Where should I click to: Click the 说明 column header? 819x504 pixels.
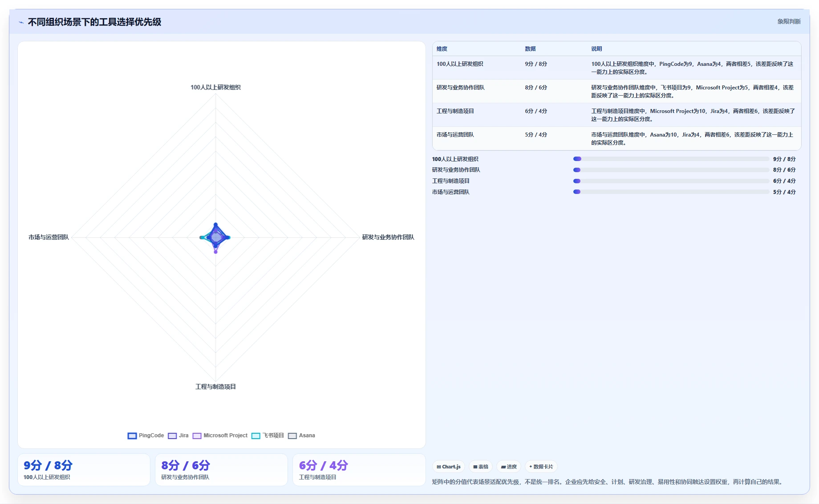pos(596,49)
